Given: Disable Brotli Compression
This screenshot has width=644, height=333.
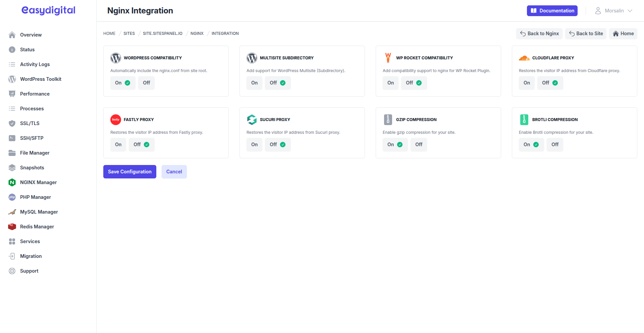Looking at the screenshot, I should [555, 144].
